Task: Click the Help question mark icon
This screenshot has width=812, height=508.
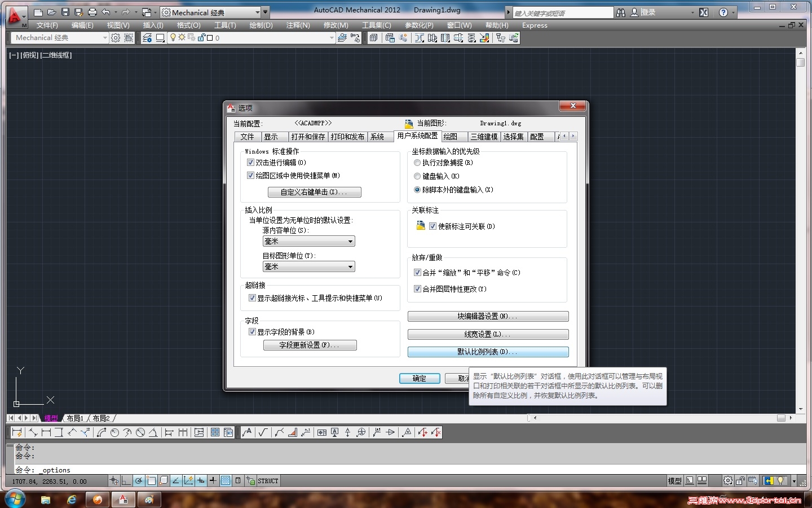Action: click(x=723, y=12)
